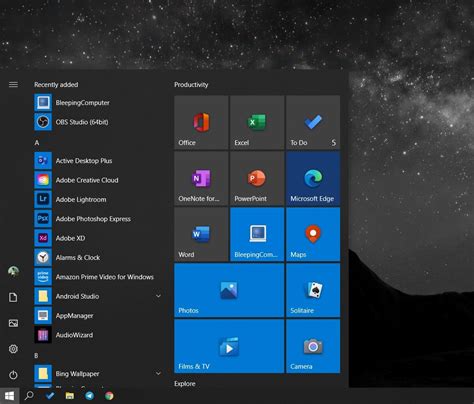
Task: Open OneNote tile
Action: click(201, 178)
